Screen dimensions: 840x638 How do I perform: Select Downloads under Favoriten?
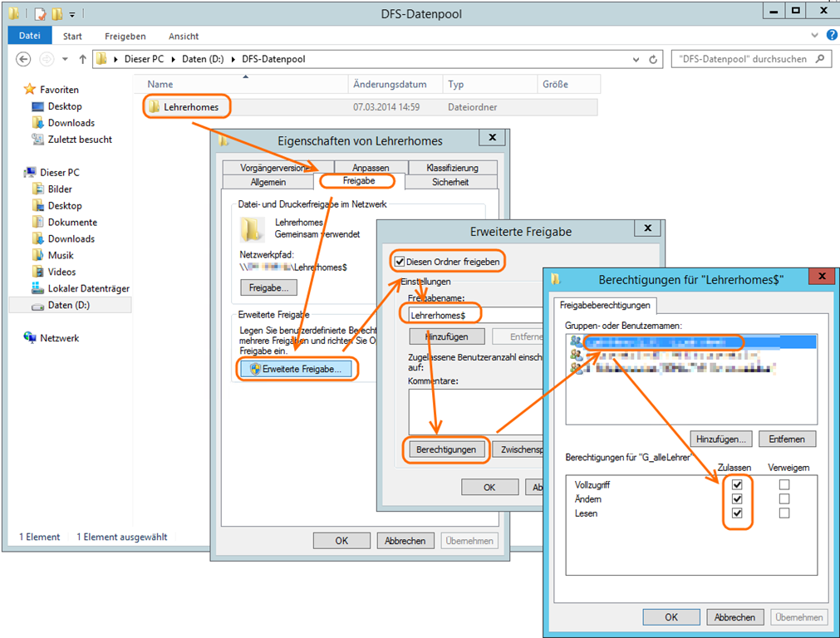click(71, 123)
